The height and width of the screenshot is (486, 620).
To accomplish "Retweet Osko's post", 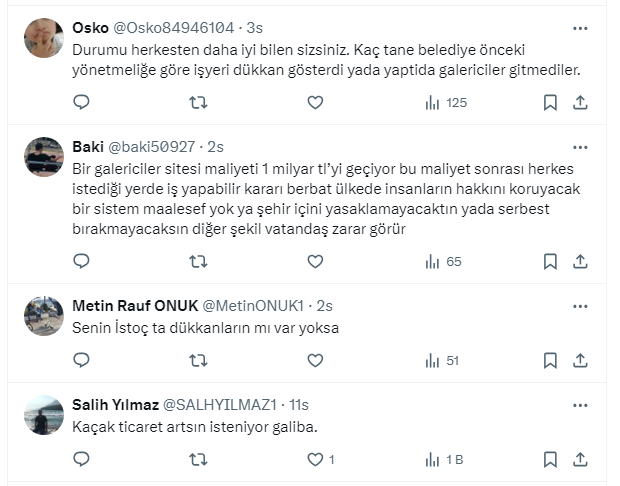I will [x=199, y=102].
